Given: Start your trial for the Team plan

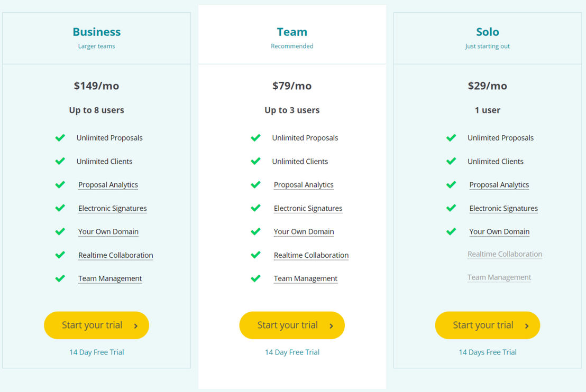Looking at the screenshot, I should click(x=292, y=325).
